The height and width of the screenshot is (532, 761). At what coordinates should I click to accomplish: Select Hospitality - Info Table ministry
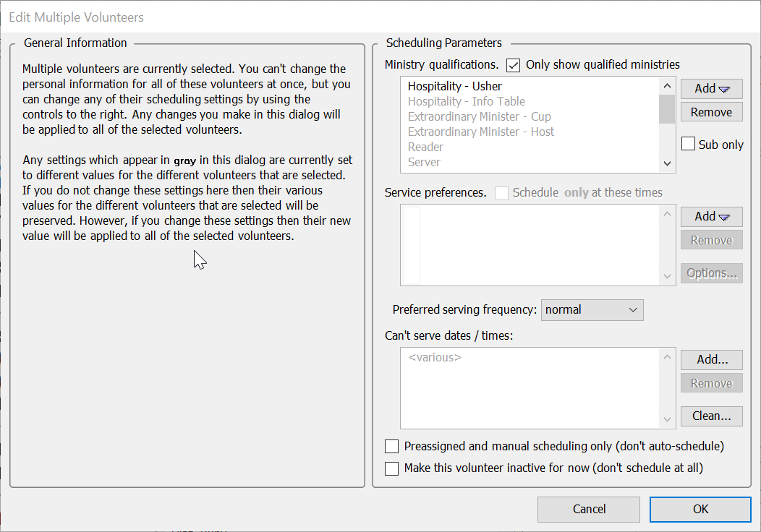pyautogui.click(x=466, y=102)
